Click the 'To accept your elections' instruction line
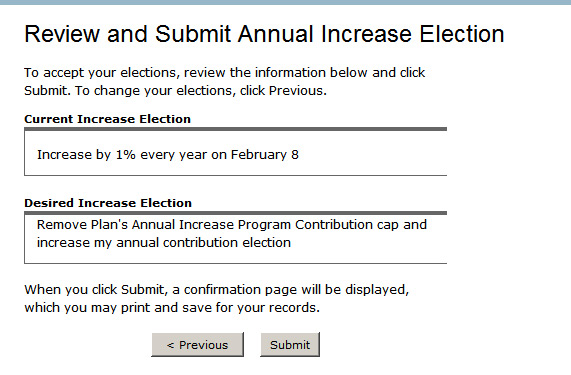Screen dimensions: 571x375 click(224, 72)
